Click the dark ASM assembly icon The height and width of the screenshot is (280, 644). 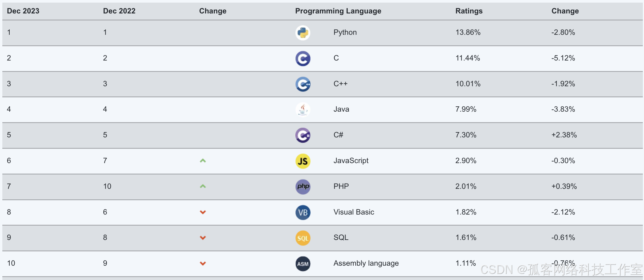303,264
